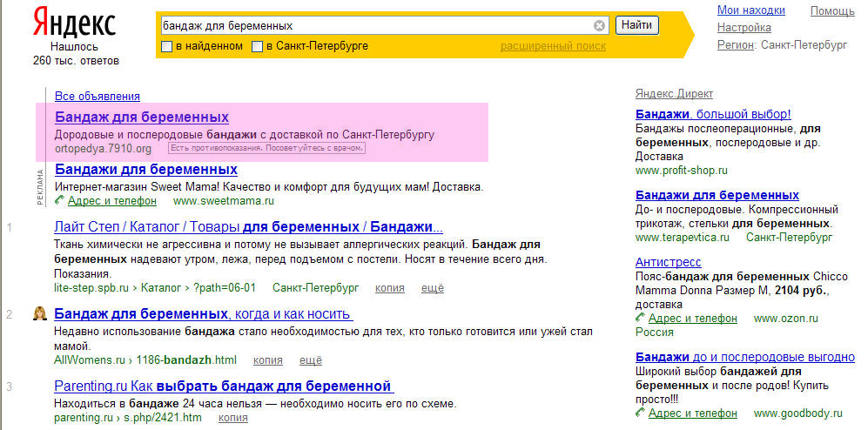This screenshot has width=868, height=430.
Task: Open the "Антистресс" ad link
Action: point(668,262)
